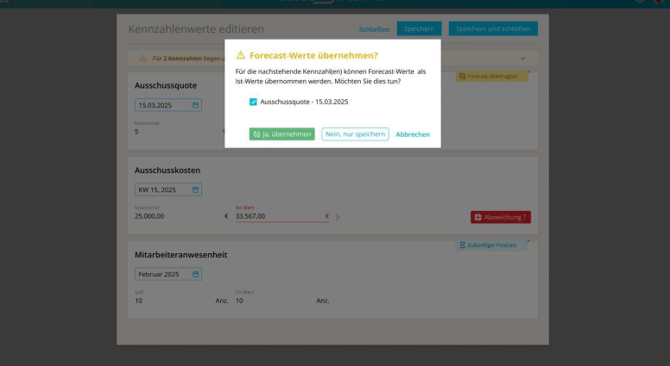
Task: Open calendar icon beside KW 15, 2025
Action: click(x=195, y=190)
